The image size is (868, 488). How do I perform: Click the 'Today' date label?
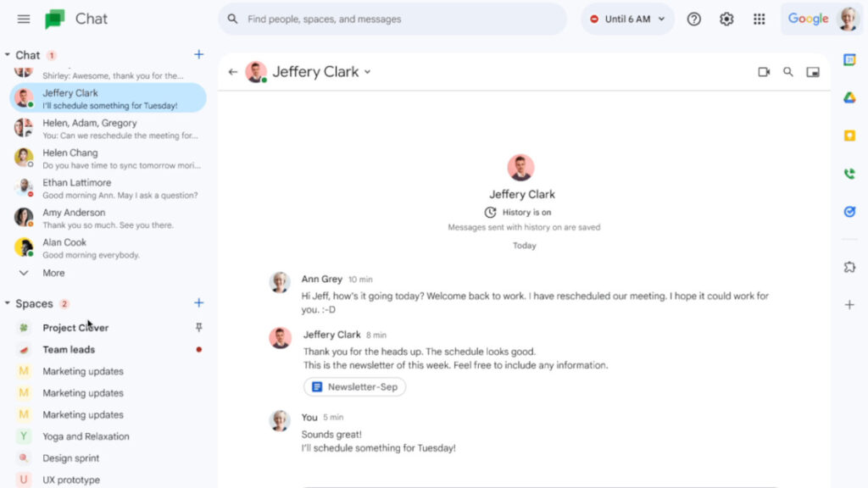tap(524, 246)
